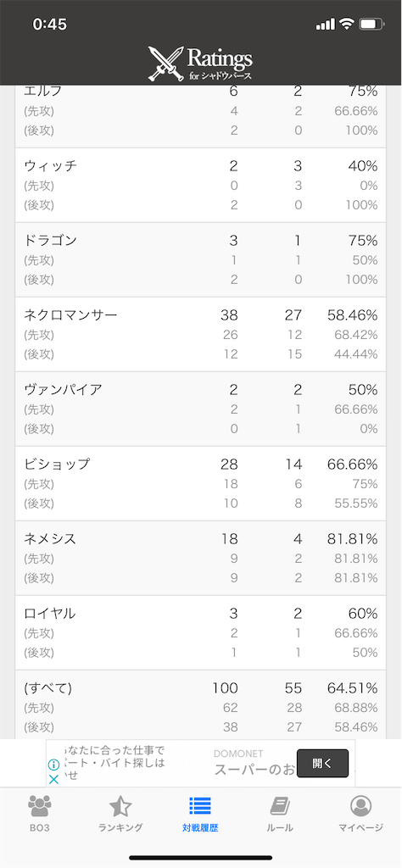Switch to the ランキング tab label
Viewport: 402px width, 868px height.
pyautogui.click(x=120, y=828)
